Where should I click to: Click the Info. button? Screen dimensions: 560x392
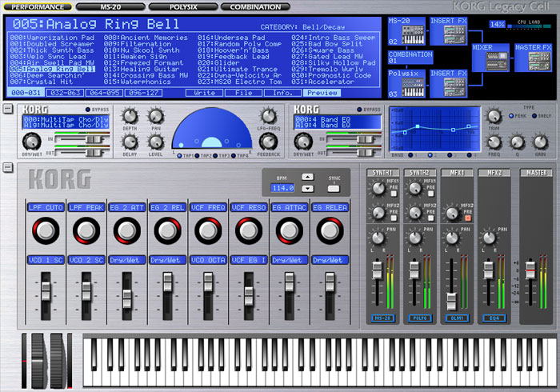283,93
